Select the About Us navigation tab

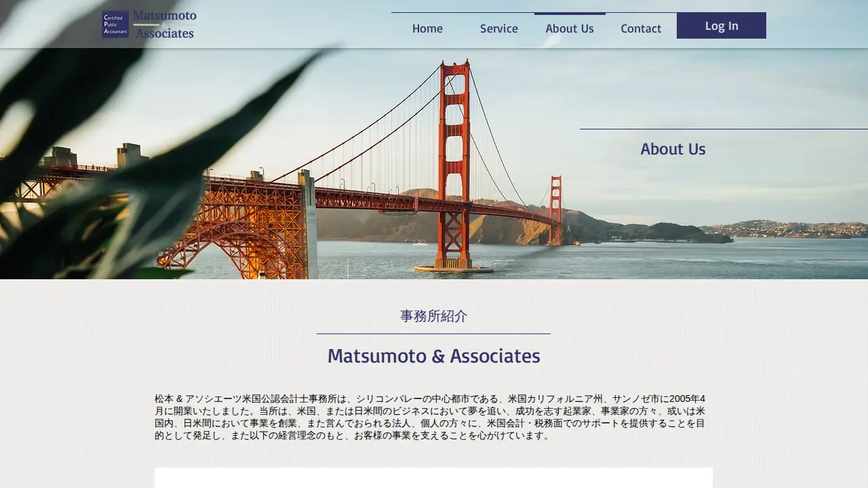[x=570, y=28]
